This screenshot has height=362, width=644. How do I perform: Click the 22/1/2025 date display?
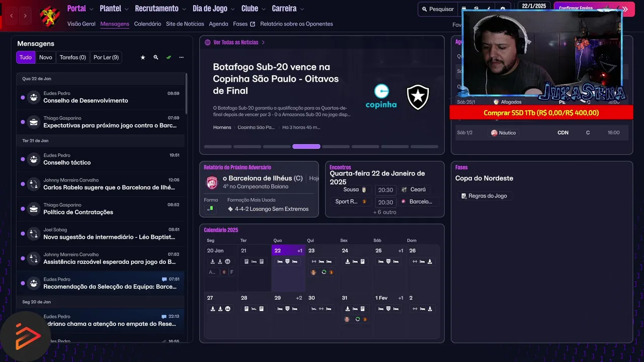point(534,6)
